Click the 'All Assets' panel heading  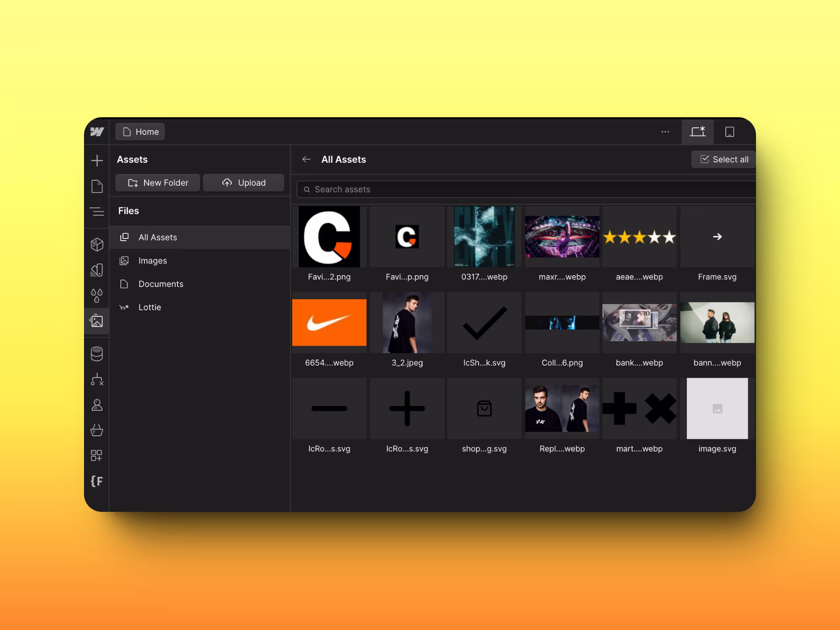point(343,159)
